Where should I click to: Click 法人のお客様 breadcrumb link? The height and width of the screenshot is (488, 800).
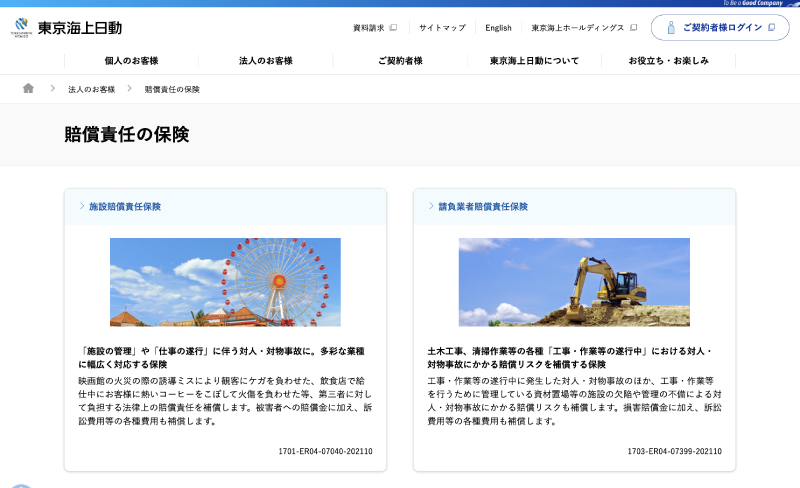click(x=91, y=89)
